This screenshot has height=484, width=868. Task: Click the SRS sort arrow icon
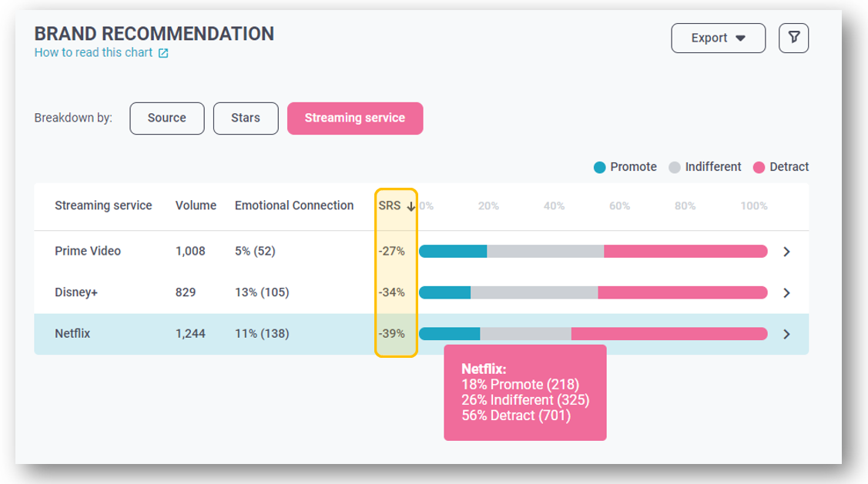(x=411, y=206)
